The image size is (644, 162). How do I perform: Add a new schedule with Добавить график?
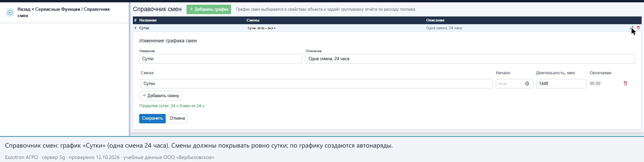point(209,9)
